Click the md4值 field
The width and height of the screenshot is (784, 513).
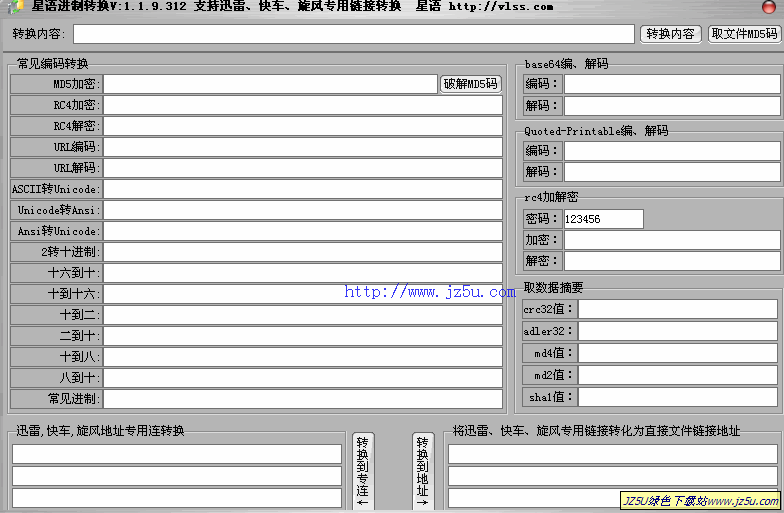click(x=678, y=353)
